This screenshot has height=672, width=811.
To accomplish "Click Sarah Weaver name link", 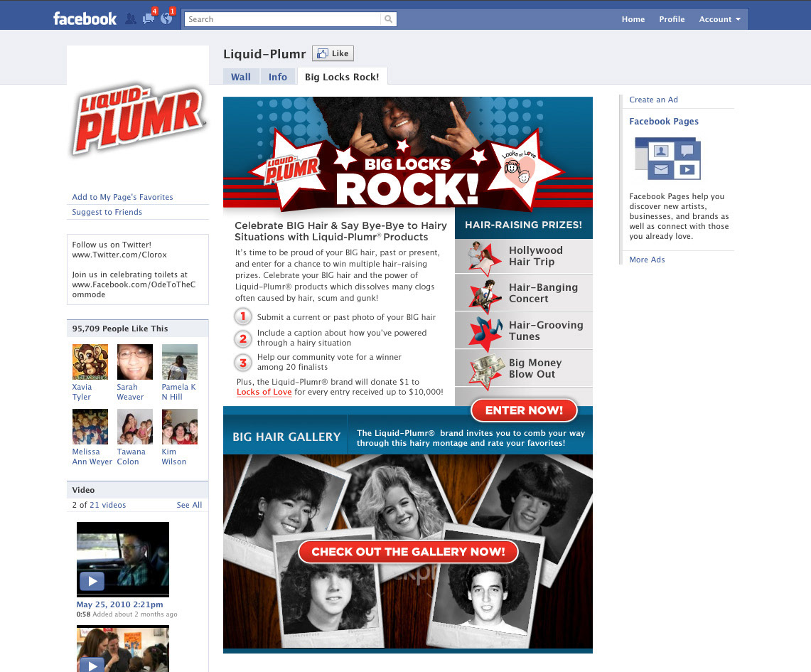I will coord(130,392).
